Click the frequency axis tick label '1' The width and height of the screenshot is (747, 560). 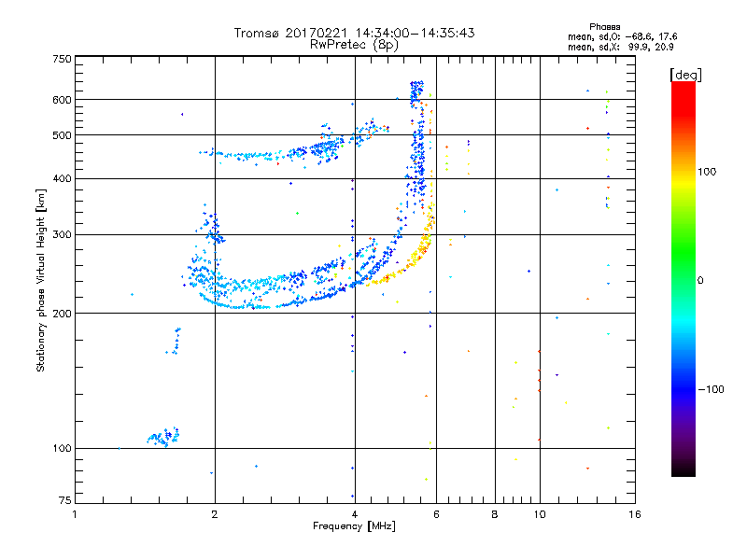(x=75, y=514)
